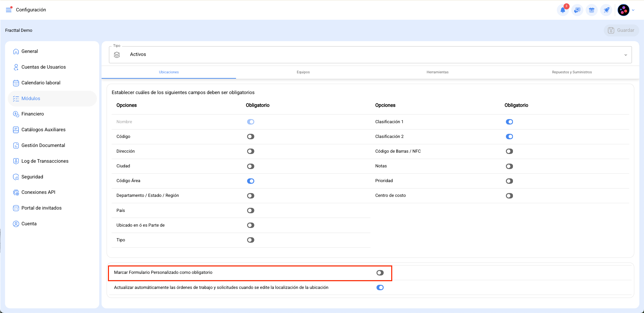
Task: Open the hamburger menu icon
Action: 9,10
